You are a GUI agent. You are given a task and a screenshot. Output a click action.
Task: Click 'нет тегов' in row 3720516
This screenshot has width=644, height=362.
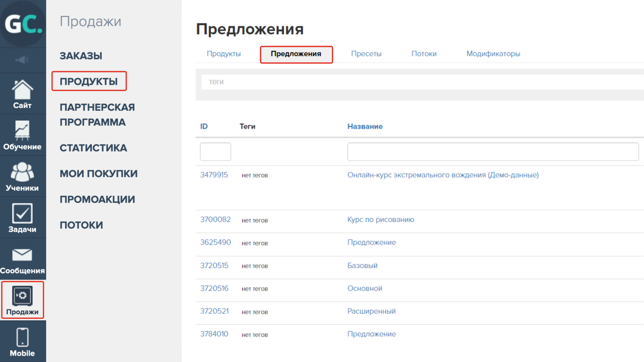click(x=255, y=289)
